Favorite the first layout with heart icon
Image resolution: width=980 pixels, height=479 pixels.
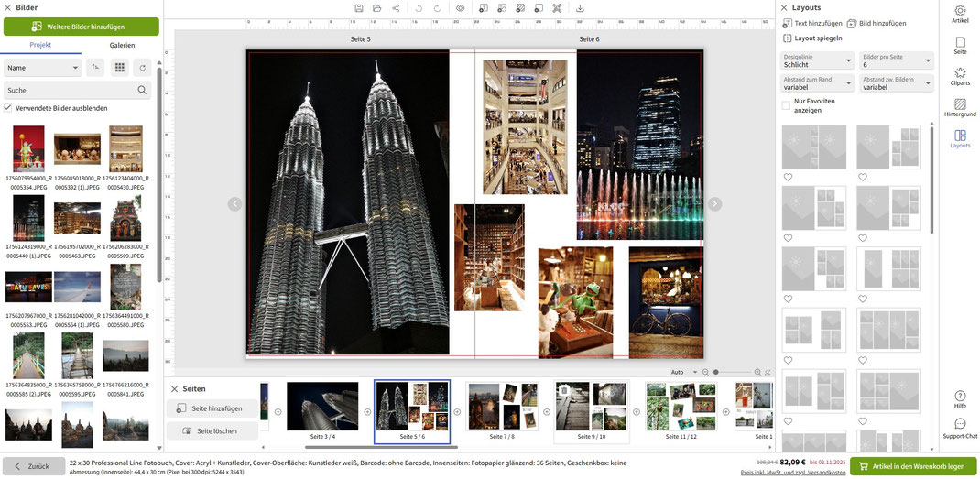787,177
